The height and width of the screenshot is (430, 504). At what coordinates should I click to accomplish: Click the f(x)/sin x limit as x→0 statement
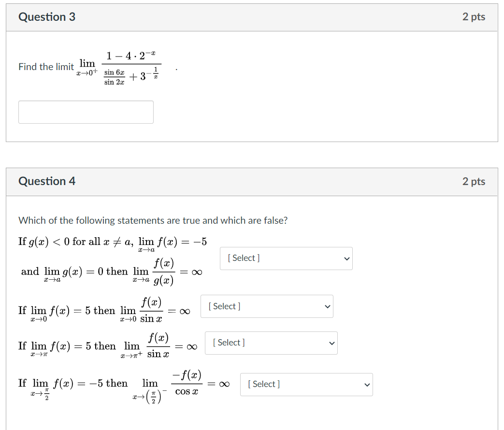click(x=104, y=310)
